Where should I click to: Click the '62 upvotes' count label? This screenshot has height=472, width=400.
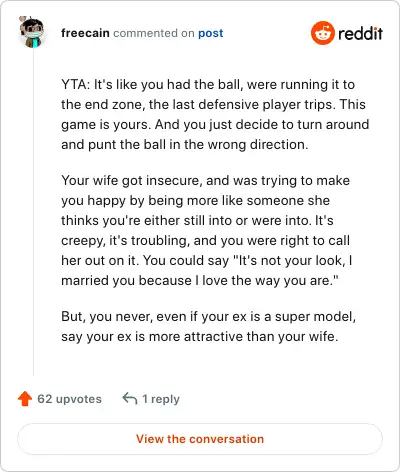(69, 399)
